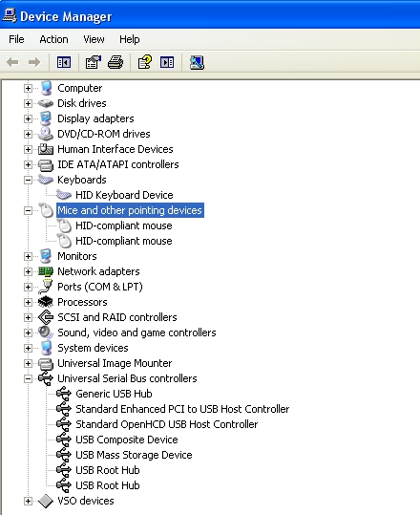Image resolution: width=420 pixels, height=515 pixels.
Task: Select HID Keyboard Device entry
Action: pos(124,195)
